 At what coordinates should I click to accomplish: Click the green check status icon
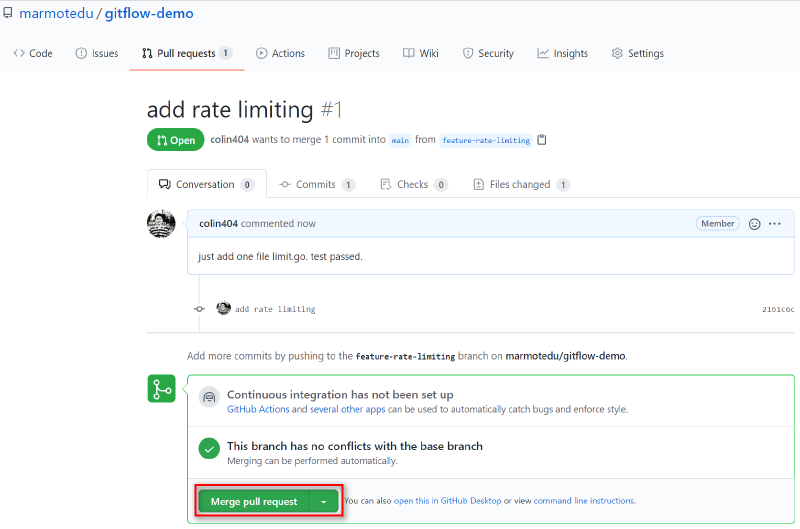point(209,449)
